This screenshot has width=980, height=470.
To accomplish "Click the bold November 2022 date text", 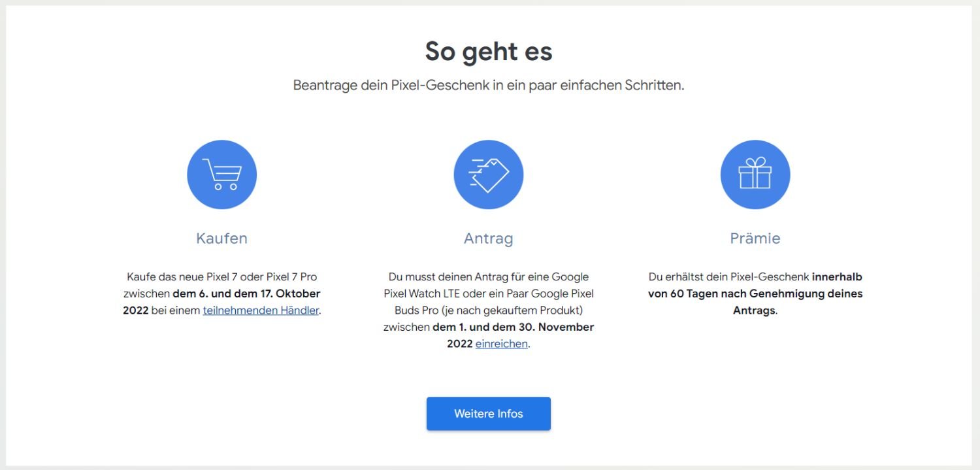I will [513, 327].
